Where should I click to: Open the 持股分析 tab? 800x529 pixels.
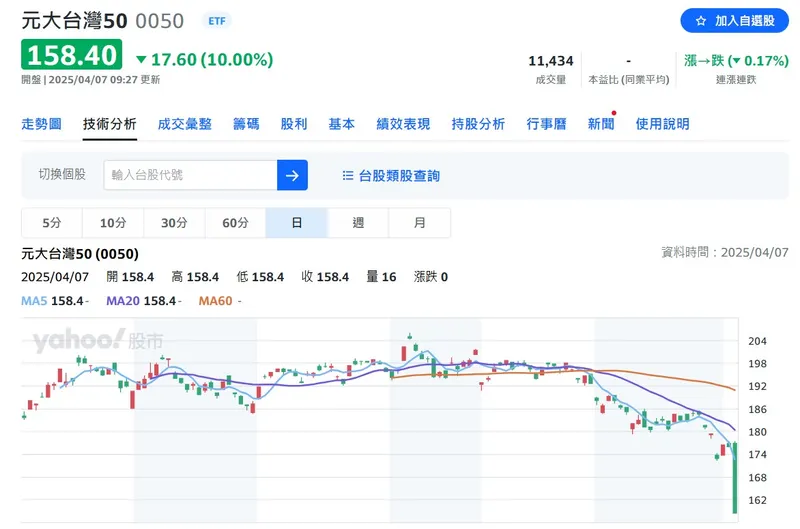(478, 124)
